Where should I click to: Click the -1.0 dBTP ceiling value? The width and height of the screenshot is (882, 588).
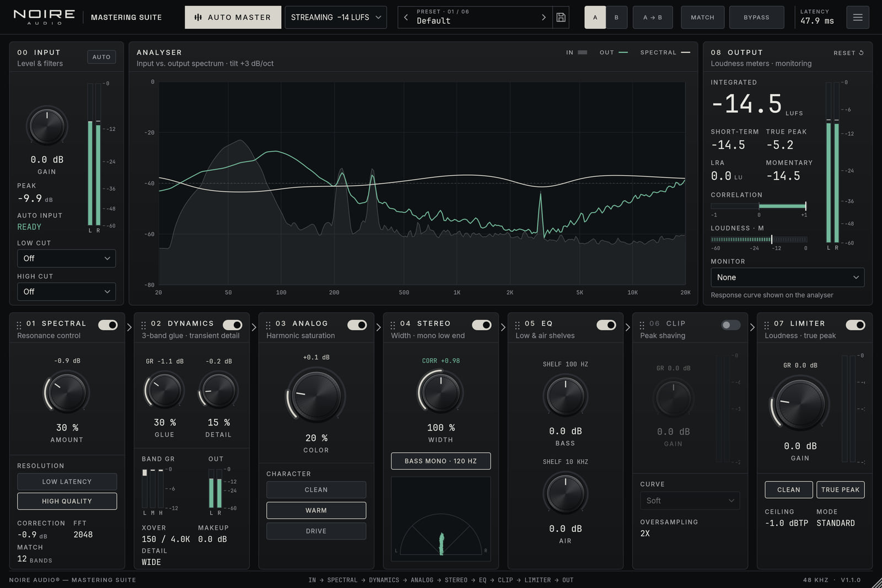[x=786, y=523]
